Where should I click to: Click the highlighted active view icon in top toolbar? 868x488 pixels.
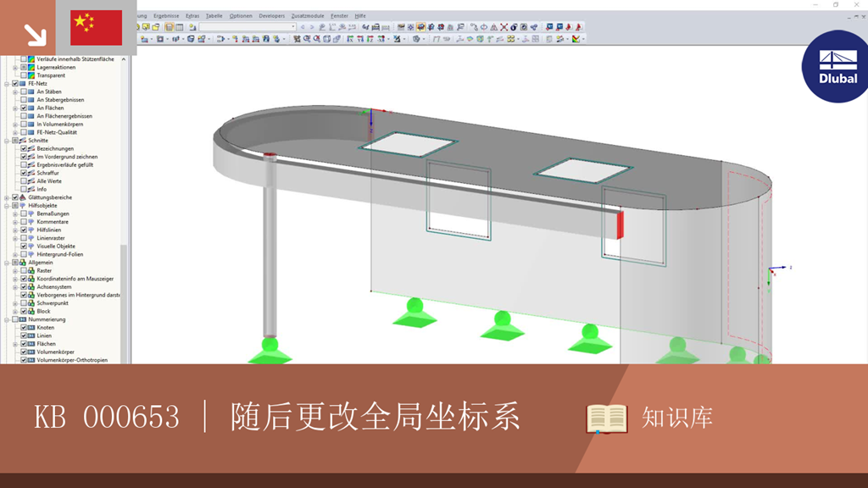420,26
